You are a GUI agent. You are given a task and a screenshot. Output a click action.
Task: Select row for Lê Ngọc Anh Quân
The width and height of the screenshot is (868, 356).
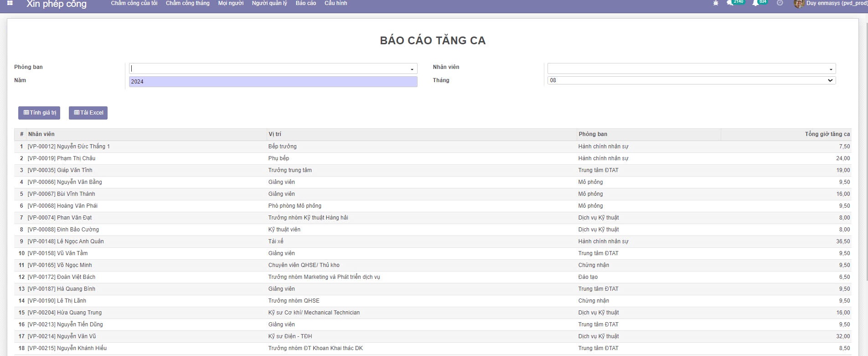[66, 241]
